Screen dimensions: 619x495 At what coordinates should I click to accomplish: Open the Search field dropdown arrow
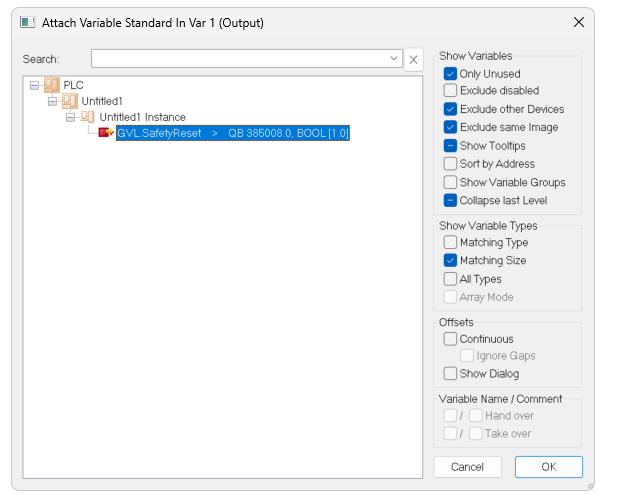(x=394, y=58)
